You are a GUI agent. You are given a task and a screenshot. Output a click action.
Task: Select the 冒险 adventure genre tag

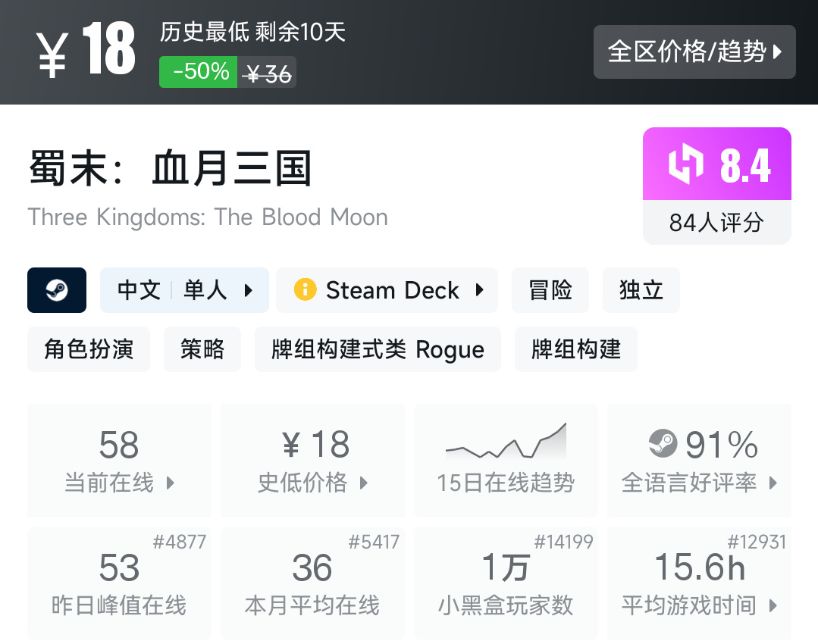pyautogui.click(x=552, y=290)
